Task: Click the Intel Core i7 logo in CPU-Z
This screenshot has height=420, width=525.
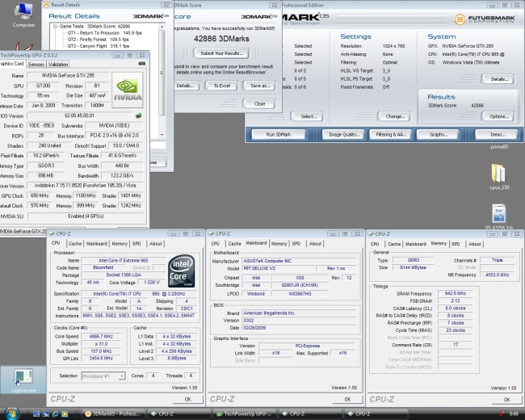Action: 182,271
